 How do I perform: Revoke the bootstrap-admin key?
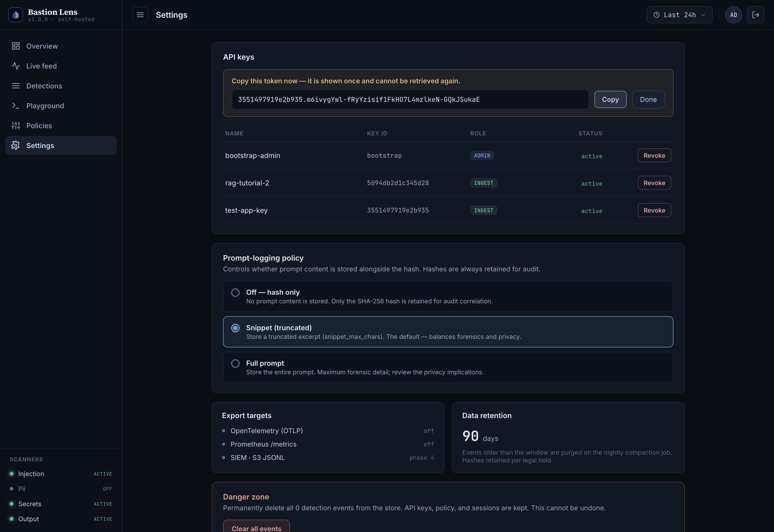[x=654, y=155]
